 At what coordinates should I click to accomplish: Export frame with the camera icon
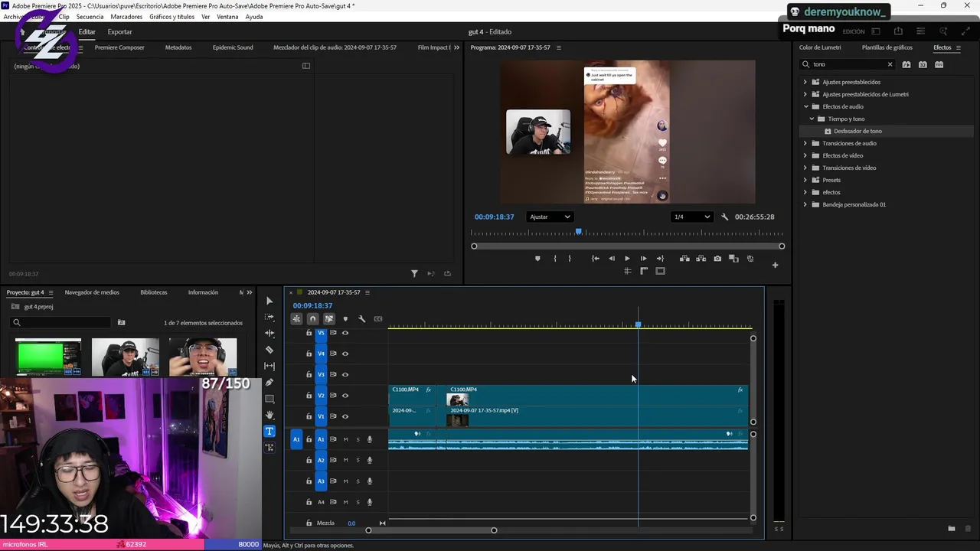[717, 259]
